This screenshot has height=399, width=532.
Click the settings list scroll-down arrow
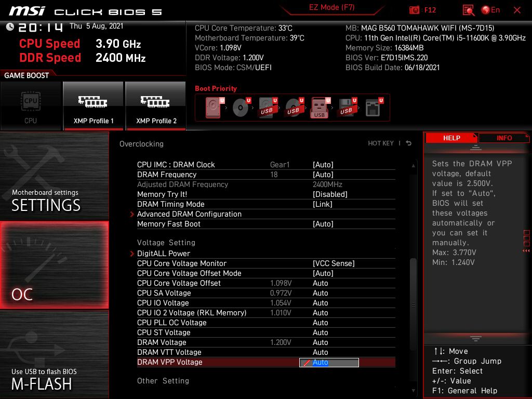click(413, 391)
